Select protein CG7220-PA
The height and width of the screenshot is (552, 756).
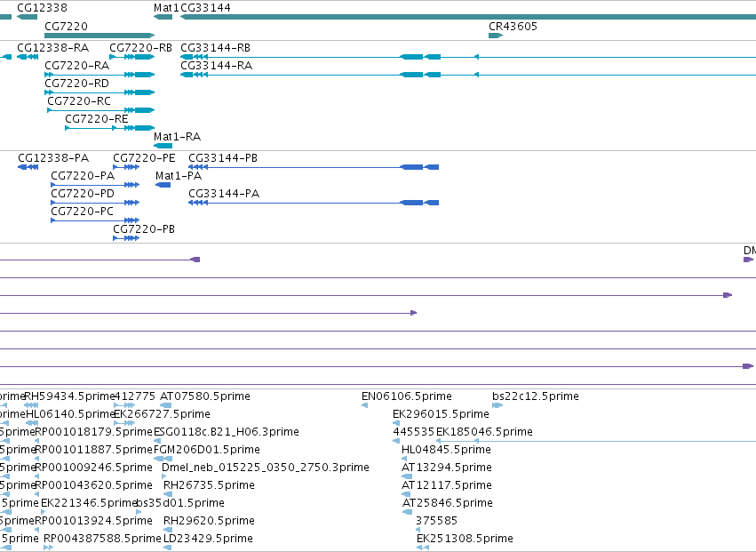pyautogui.click(x=95, y=185)
